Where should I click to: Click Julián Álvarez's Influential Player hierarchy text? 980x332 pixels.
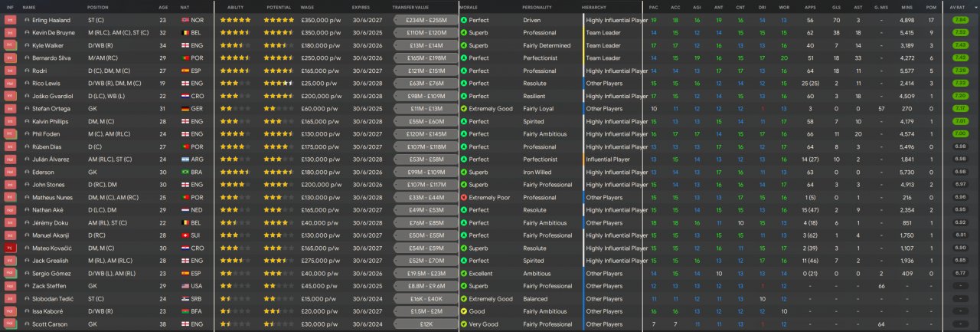click(608, 159)
